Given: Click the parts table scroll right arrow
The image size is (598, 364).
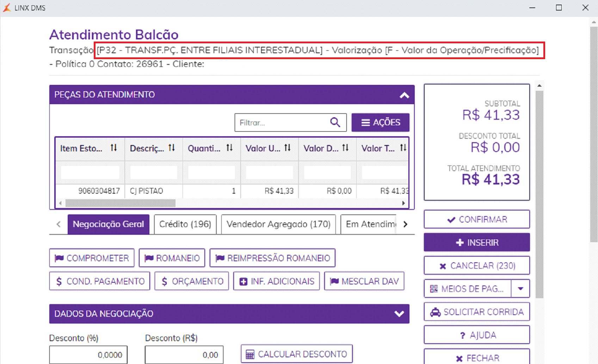Looking at the screenshot, I should [x=403, y=203].
